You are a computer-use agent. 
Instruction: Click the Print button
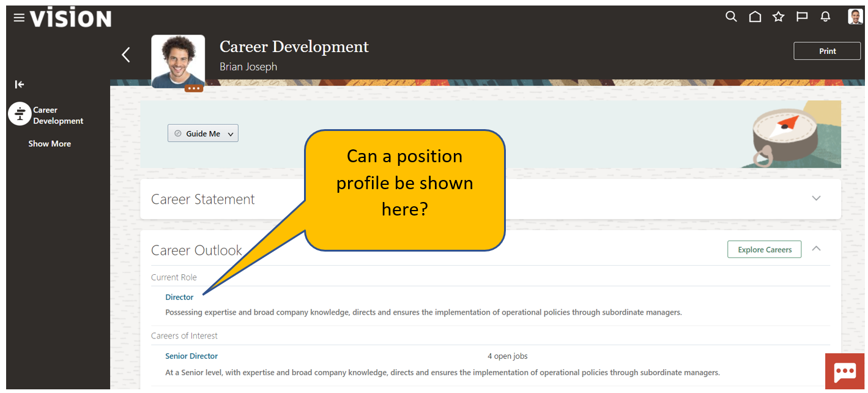click(826, 51)
